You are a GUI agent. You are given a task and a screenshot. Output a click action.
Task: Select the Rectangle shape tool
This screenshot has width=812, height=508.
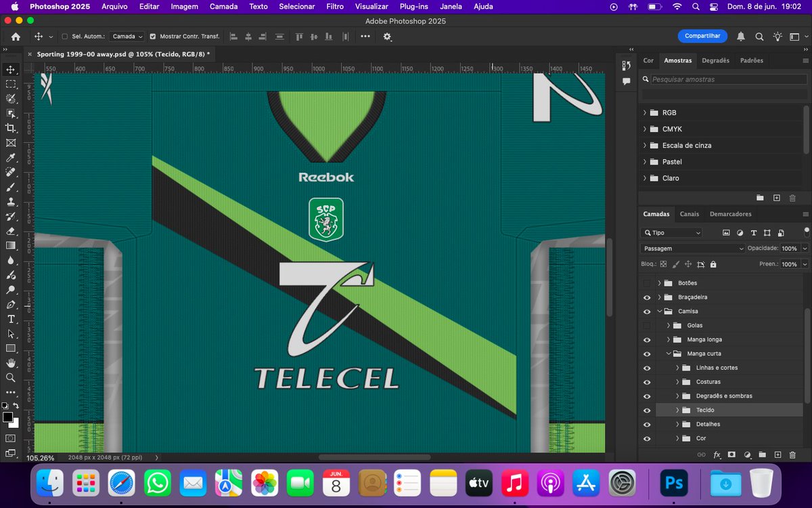[x=11, y=348]
